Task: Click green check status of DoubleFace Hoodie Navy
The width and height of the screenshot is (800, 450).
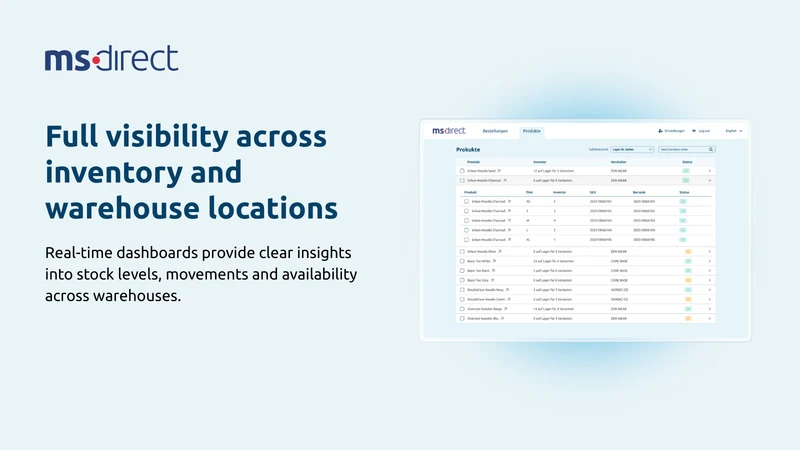Action: (688, 290)
